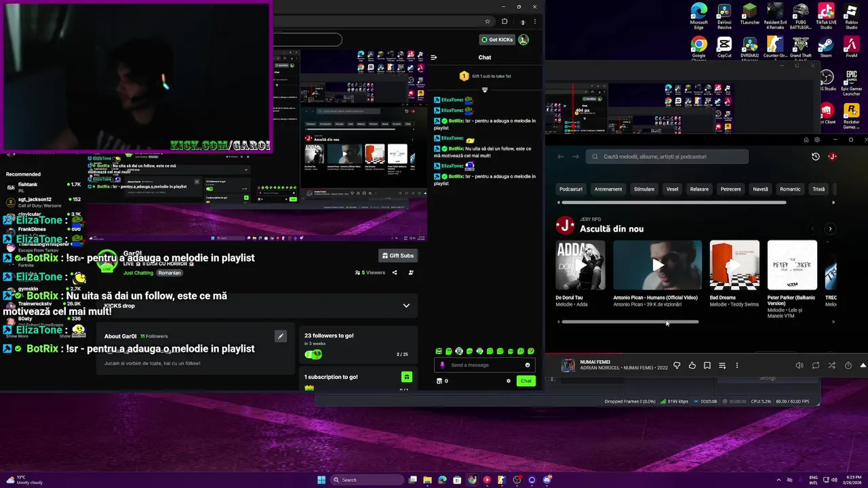Open listening history icon in the music app
Image resolution: width=868 pixels, height=488 pixels.
[x=815, y=157]
